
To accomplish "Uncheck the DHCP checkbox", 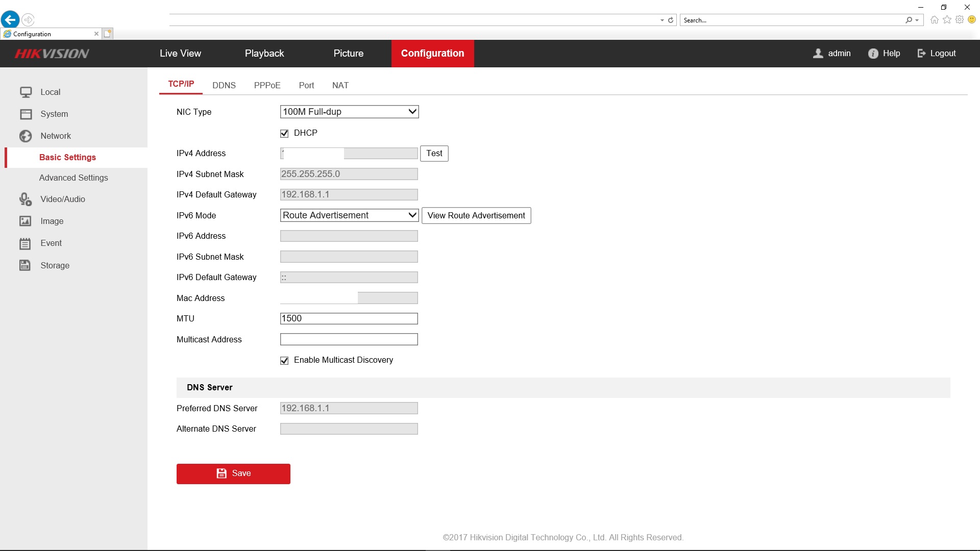I will [284, 134].
